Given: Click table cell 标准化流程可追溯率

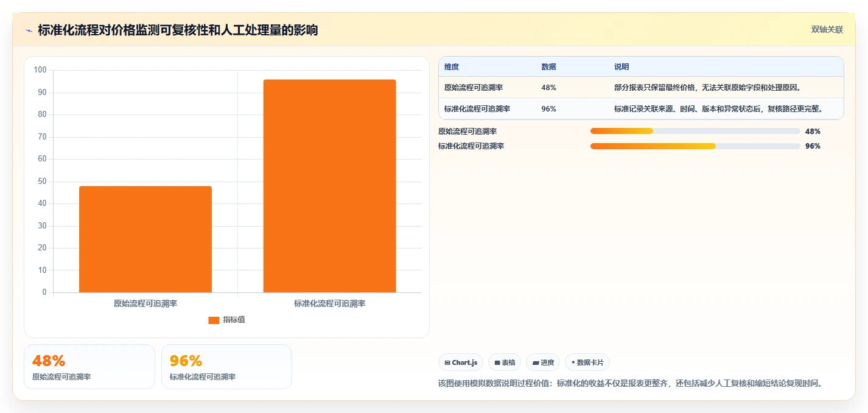Looking at the screenshot, I should point(477,109).
